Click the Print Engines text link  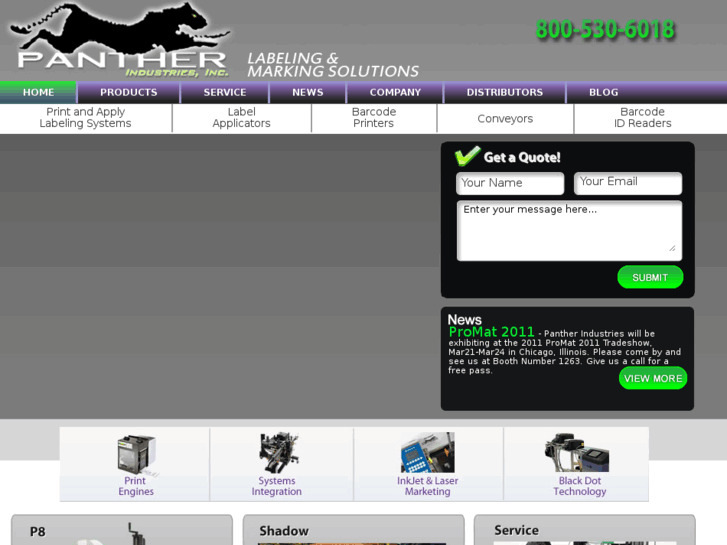coord(135,486)
